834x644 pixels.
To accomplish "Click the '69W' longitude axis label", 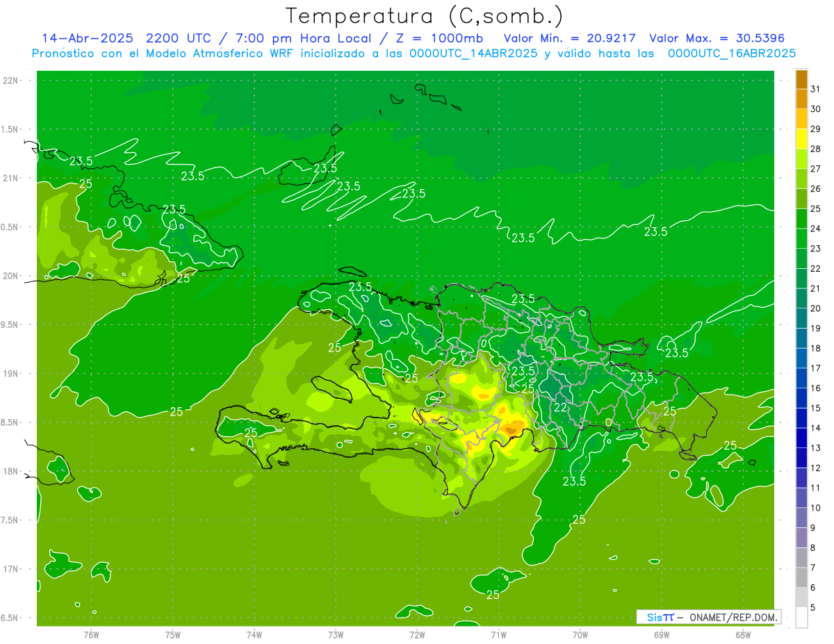I will coord(662,635).
